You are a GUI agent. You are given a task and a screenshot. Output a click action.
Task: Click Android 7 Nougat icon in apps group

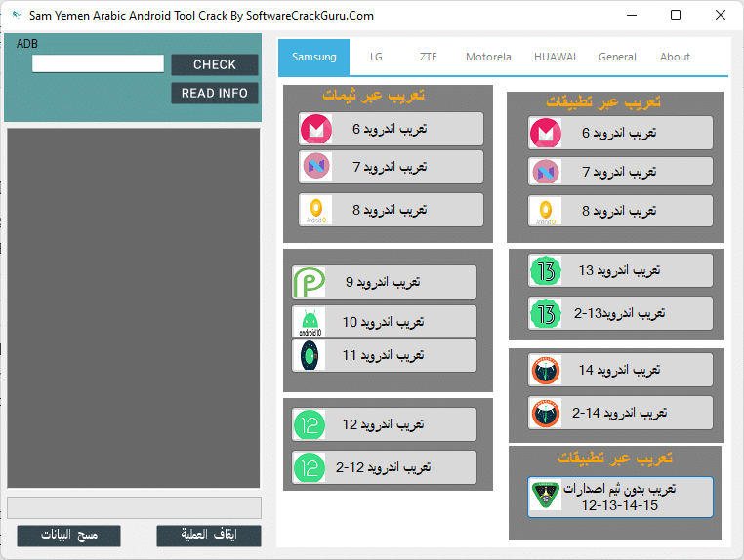tap(546, 171)
